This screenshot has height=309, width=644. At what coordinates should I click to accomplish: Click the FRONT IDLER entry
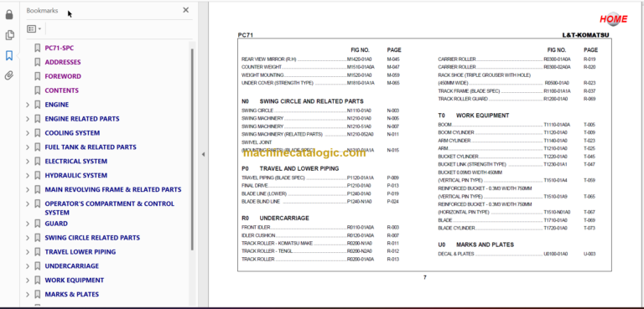pos(320,227)
